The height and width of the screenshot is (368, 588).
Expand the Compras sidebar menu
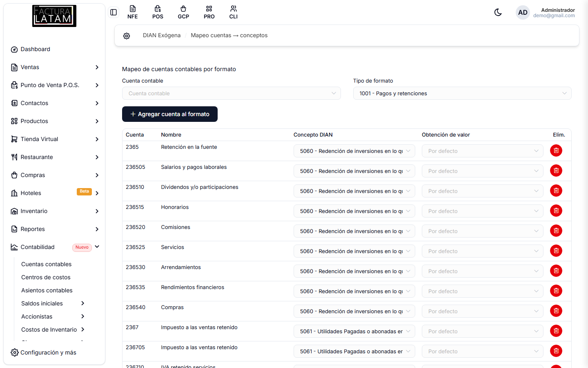tap(54, 175)
